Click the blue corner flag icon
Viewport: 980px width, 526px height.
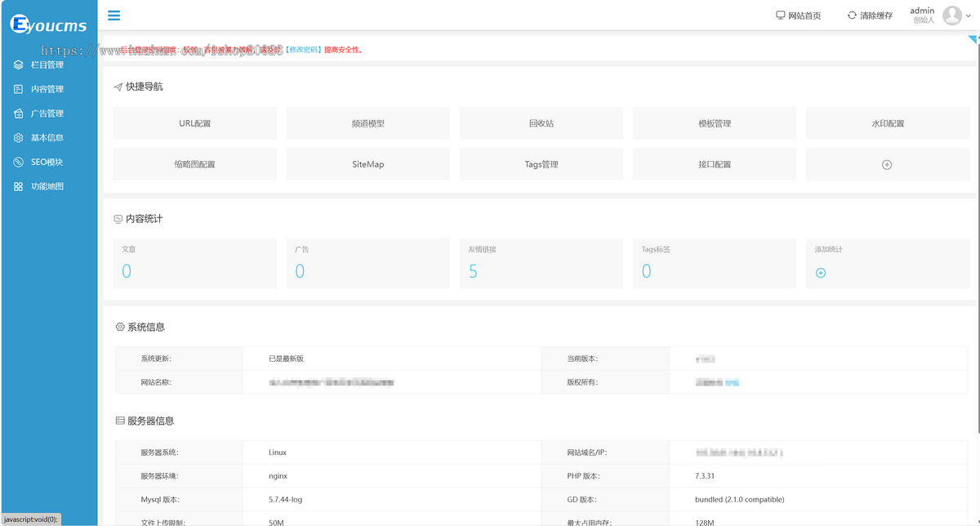[x=973, y=39]
